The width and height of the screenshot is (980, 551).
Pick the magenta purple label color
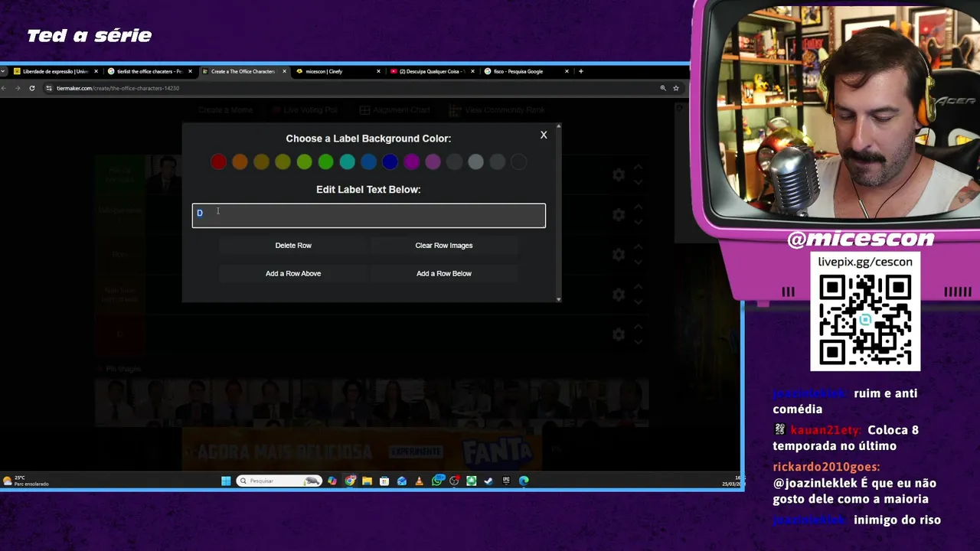(x=411, y=162)
